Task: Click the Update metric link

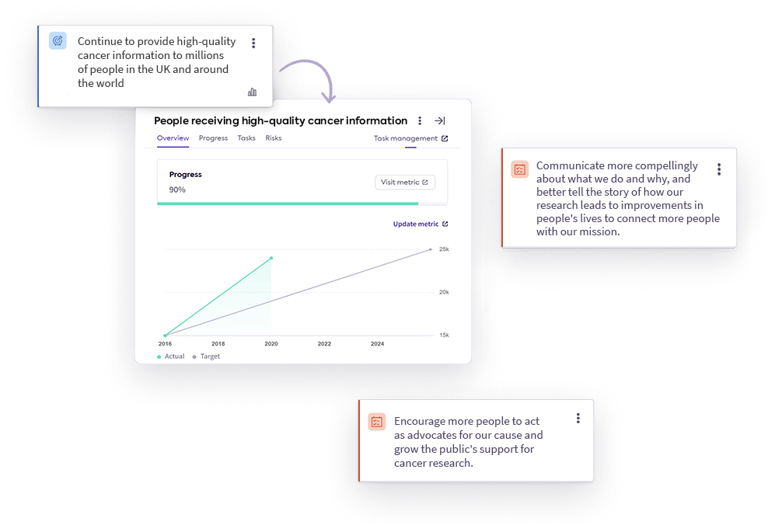Action: pos(420,224)
